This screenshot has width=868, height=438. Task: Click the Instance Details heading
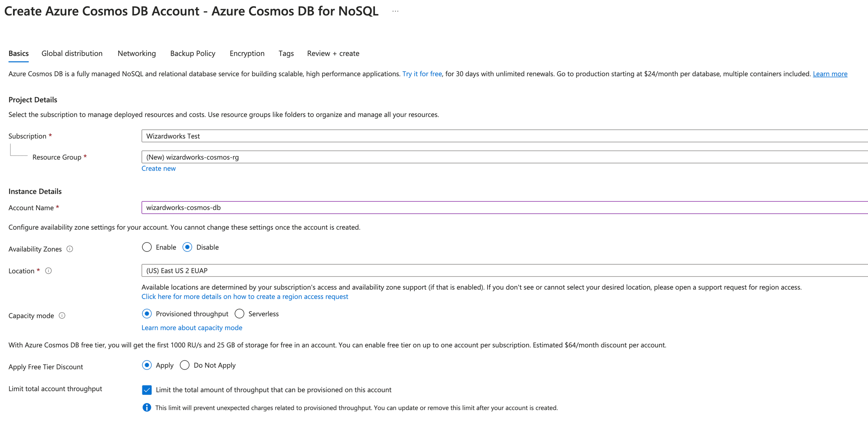[35, 191]
